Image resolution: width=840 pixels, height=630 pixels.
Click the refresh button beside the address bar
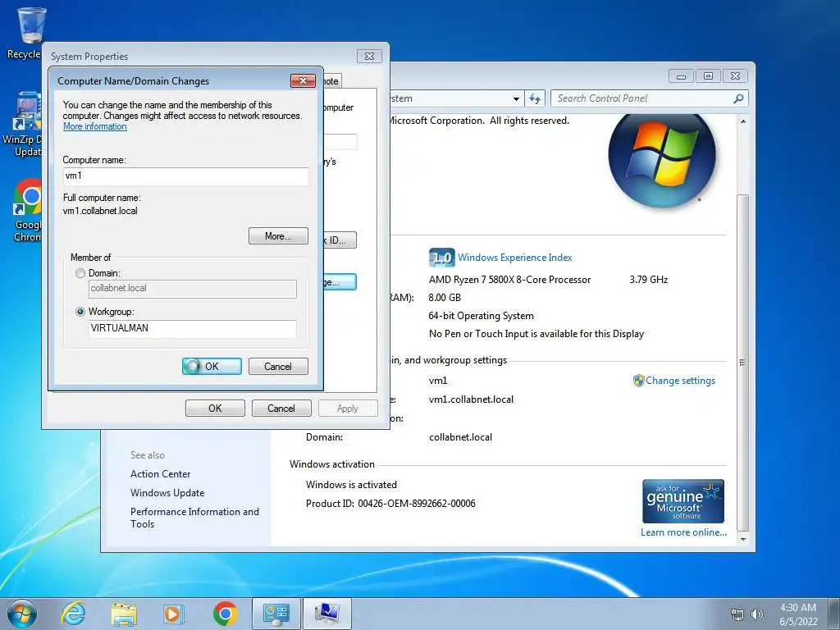click(535, 98)
